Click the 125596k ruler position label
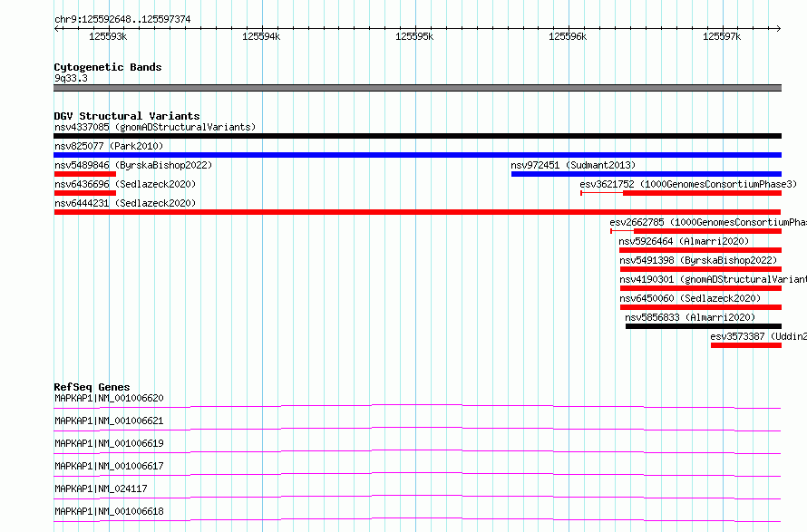This screenshot has width=807, height=532. tap(568, 36)
